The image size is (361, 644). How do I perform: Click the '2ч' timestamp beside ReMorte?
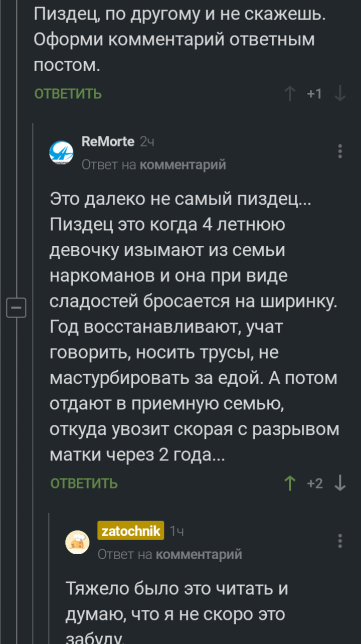(x=147, y=142)
